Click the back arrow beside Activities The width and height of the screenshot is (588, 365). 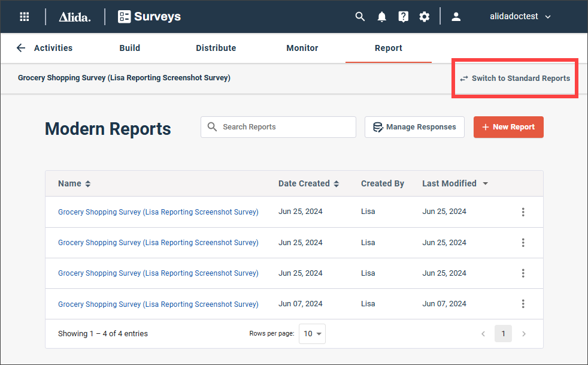tap(21, 48)
